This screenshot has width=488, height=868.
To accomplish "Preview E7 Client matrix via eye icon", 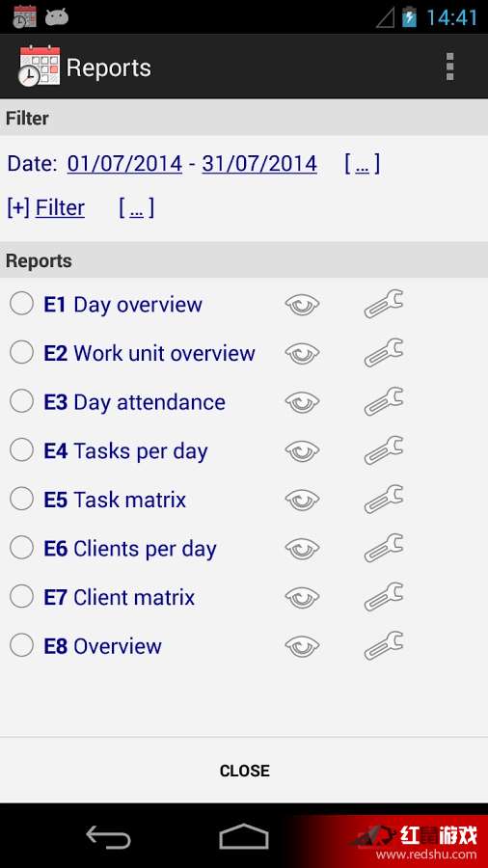I will coord(302,597).
